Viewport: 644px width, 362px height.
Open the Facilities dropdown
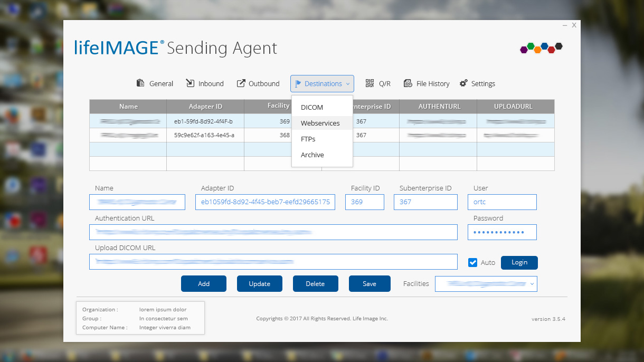[x=486, y=283]
